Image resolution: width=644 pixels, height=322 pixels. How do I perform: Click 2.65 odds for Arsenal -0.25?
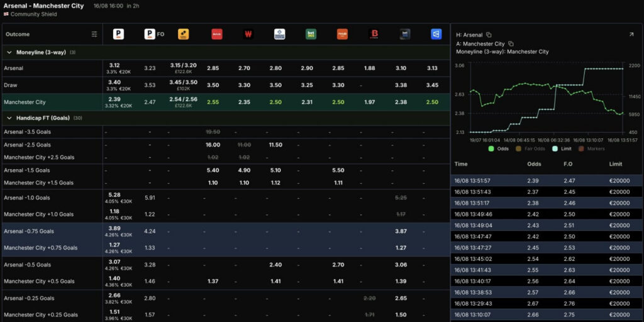click(401, 298)
